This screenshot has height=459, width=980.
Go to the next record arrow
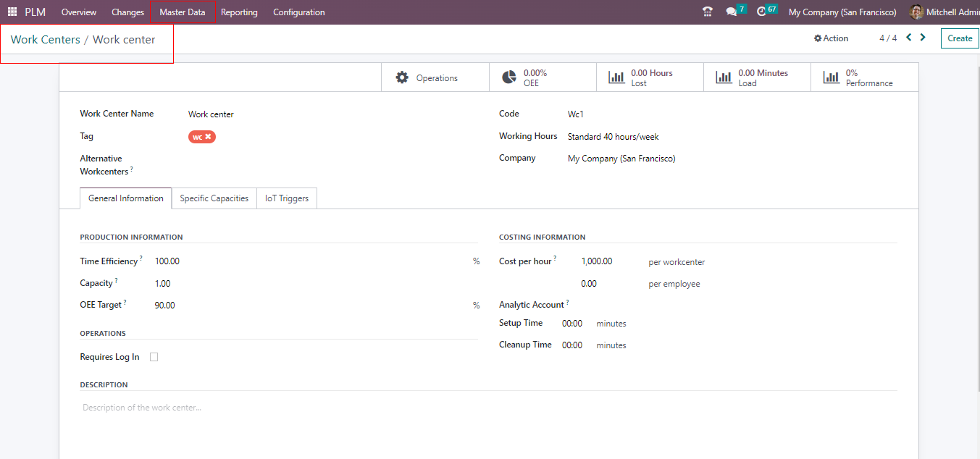(923, 38)
